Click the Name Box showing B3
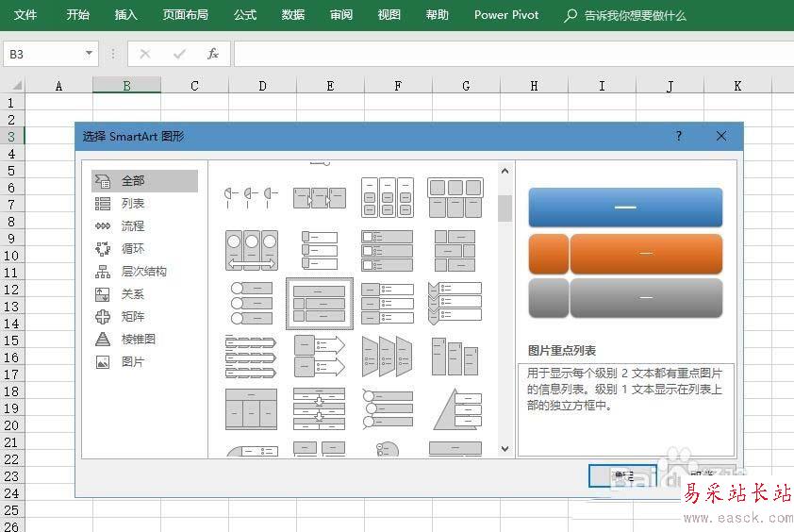Image resolution: width=794 pixels, height=532 pixels. click(x=42, y=54)
